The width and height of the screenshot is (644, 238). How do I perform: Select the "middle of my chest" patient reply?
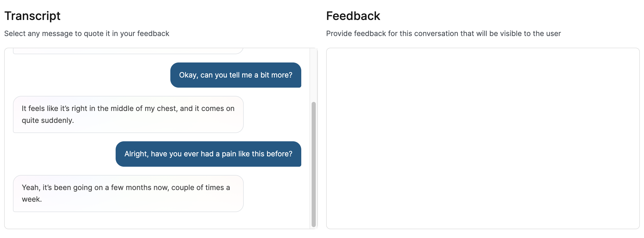pyautogui.click(x=128, y=114)
